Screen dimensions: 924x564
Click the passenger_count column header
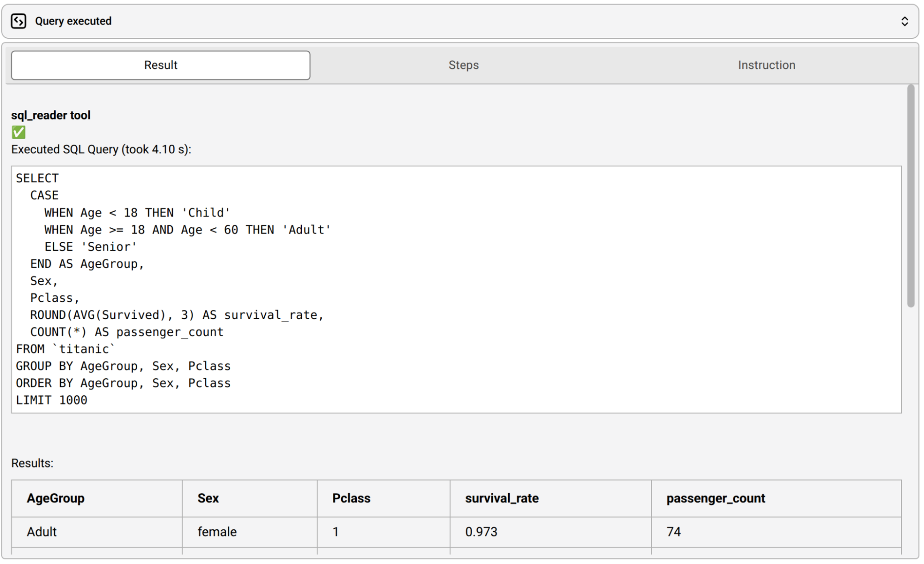(715, 498)
